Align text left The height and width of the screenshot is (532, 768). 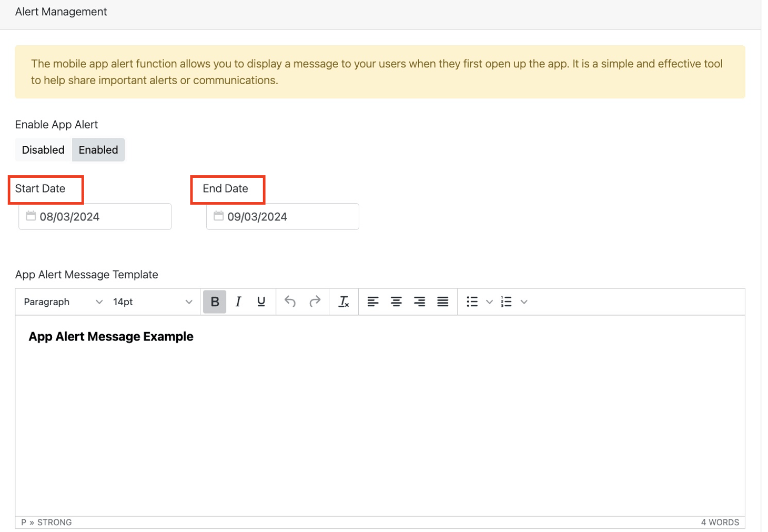(373, 302)
